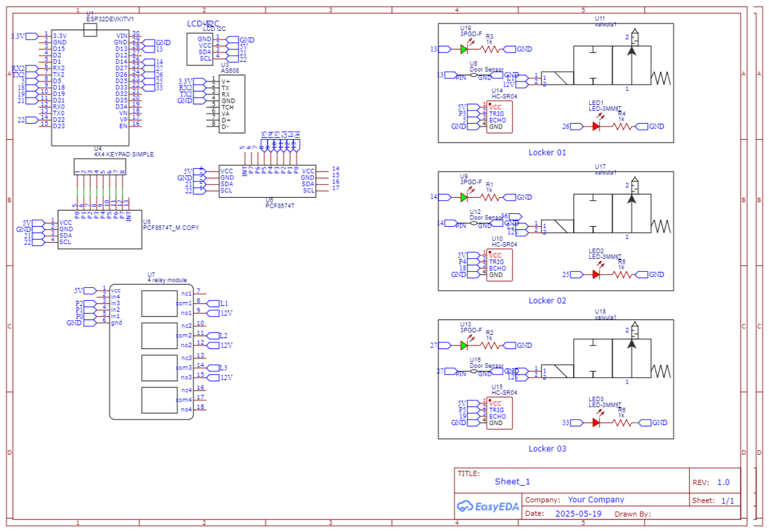Image resolution: width=769 pixels, height=532 pixels.
Task: Select the 4X4 keypad connector U4
Action: [100, 166]
